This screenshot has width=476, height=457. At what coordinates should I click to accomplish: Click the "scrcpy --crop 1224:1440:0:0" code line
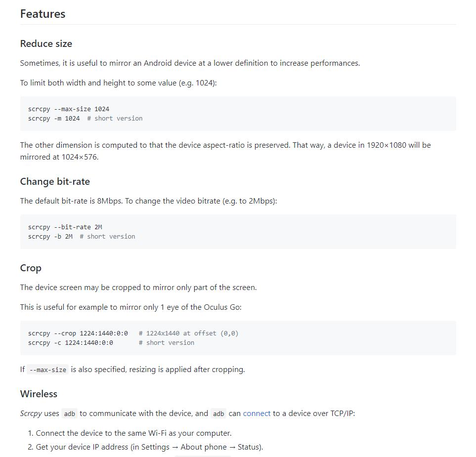click(78, 333)
